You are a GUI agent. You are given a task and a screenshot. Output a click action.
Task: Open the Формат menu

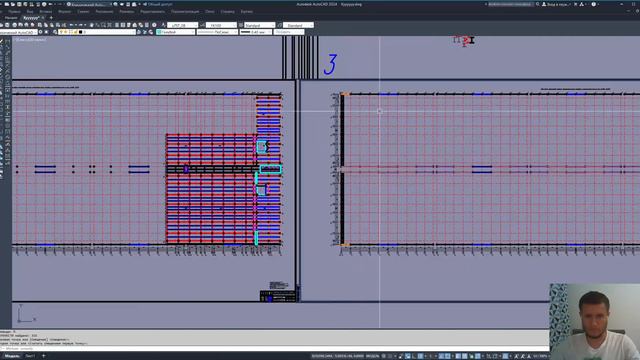coord(64,11)
